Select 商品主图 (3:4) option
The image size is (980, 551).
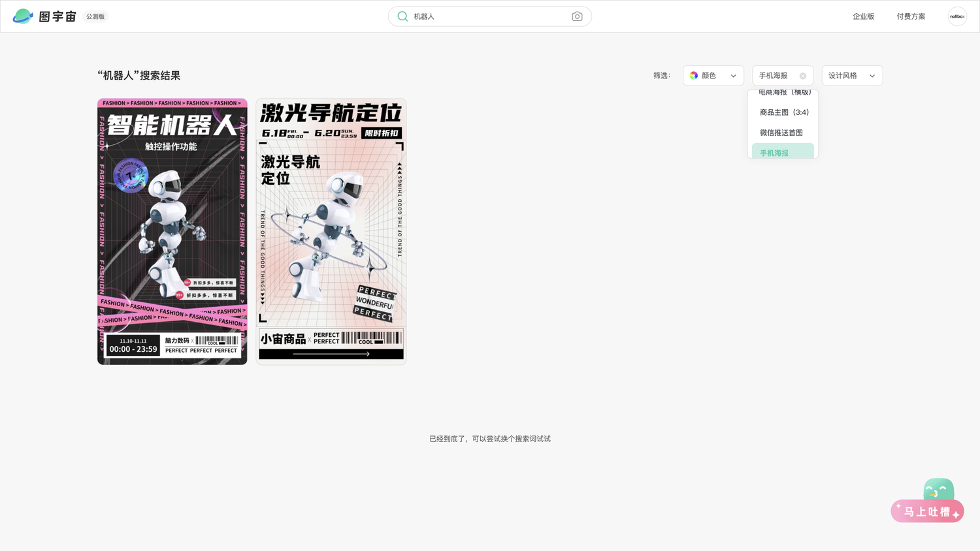pyautogui.click(x=783, y=112)
